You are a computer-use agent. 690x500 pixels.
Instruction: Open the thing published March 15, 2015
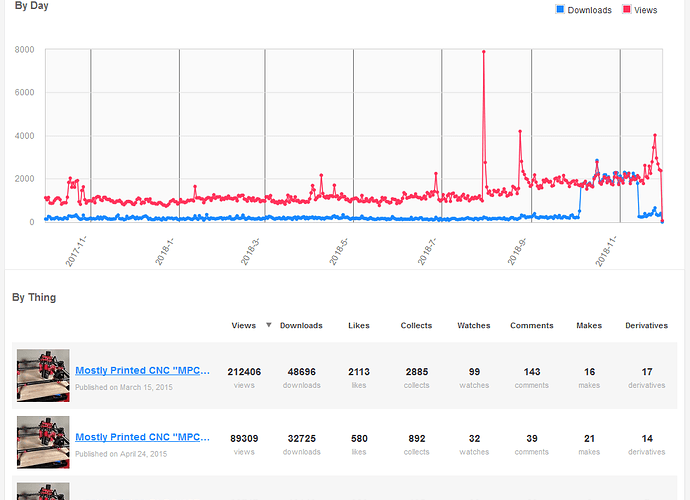tap(142, 370)
